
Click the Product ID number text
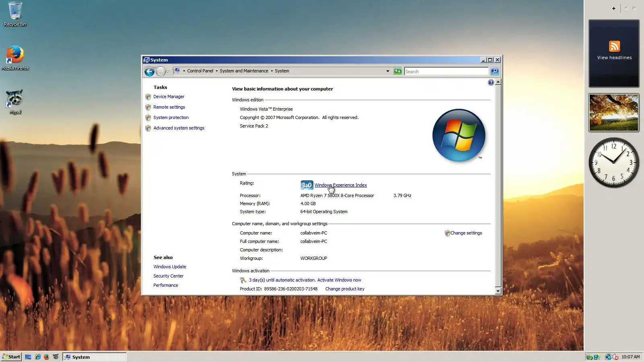tap(291, 289)
